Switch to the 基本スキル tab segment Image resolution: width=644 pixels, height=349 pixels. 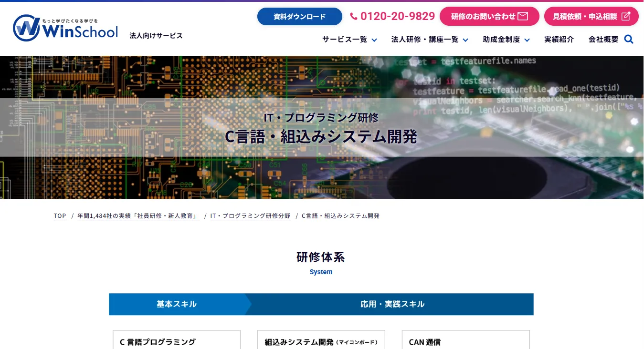(177, 304)
